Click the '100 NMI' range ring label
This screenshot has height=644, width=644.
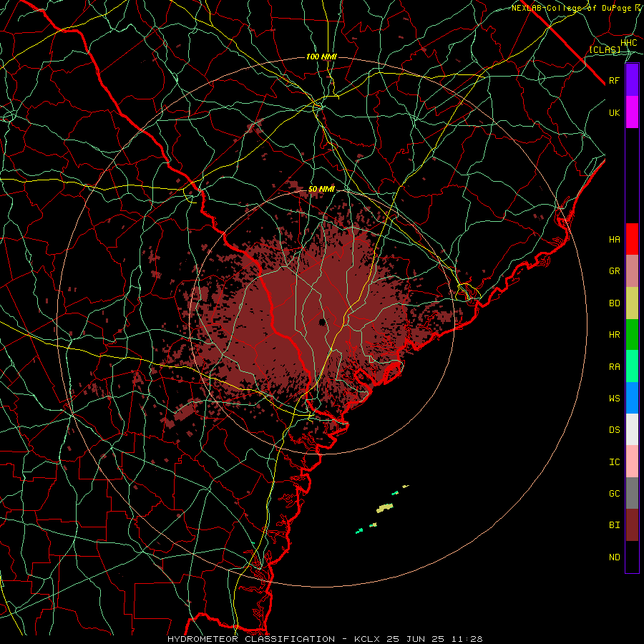click(x=321, y=57)
